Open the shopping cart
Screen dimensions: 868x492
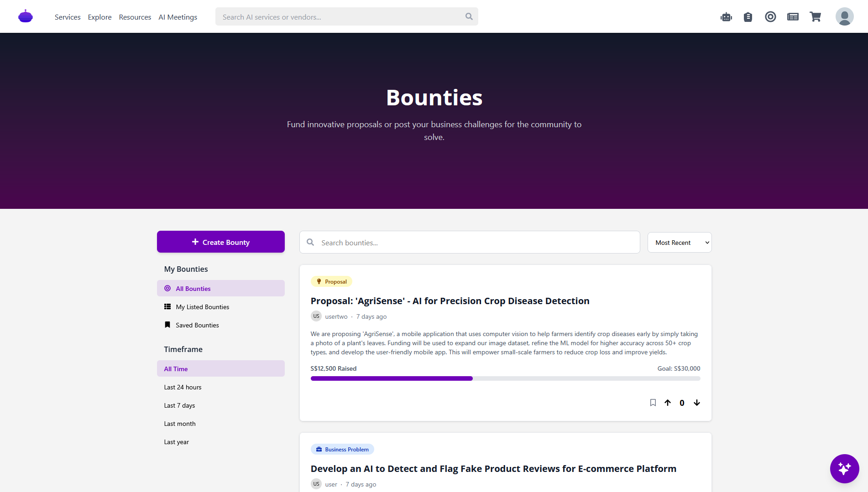[x=816, y=16]
